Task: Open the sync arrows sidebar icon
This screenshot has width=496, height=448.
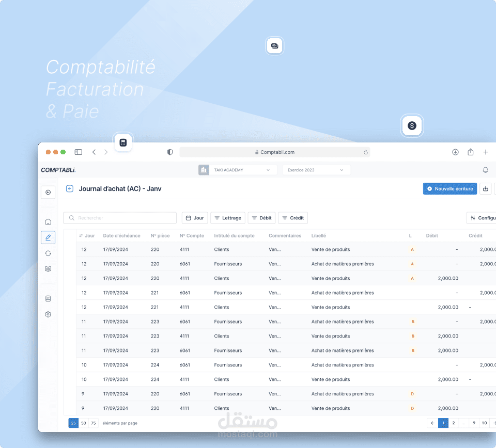Action: [48, 253]
